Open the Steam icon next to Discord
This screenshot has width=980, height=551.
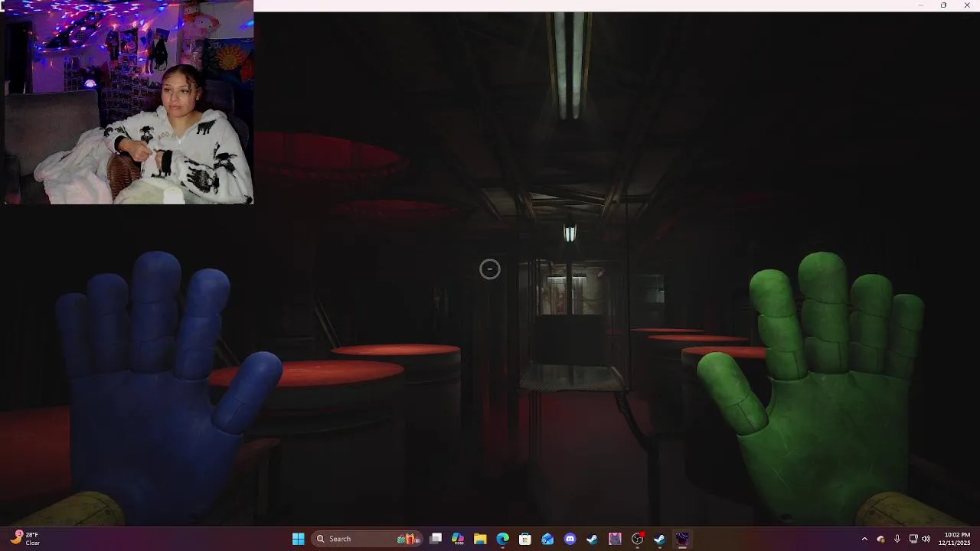tap(592, 539)
